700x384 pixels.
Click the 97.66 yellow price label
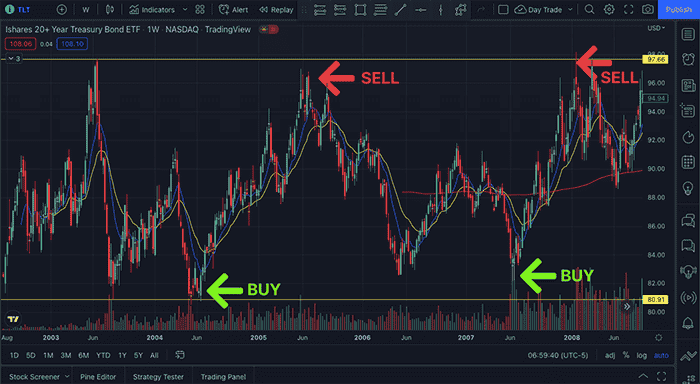(x=655, y=59)
